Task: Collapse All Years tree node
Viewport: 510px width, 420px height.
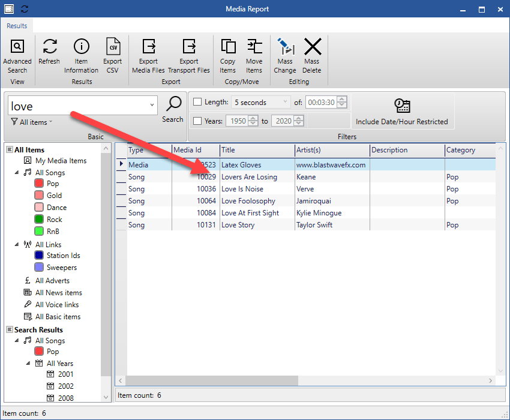Action: (28, 364)
